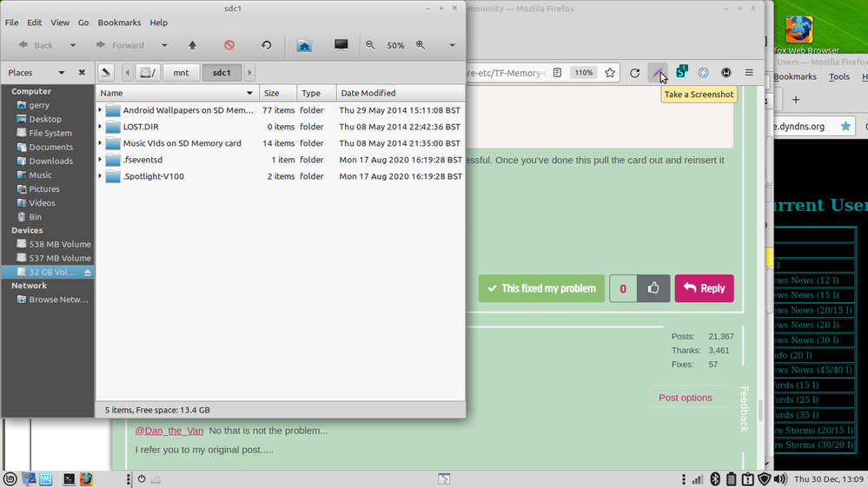The image size is (868, 488).
Task: Zoom out the file list
Action: tap(371, 45)
